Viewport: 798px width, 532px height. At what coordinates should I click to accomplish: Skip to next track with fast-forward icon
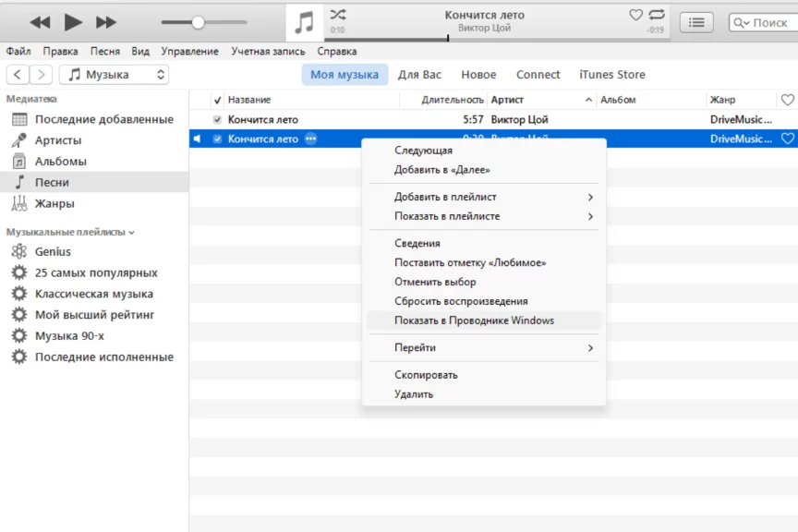click(106, 22)
